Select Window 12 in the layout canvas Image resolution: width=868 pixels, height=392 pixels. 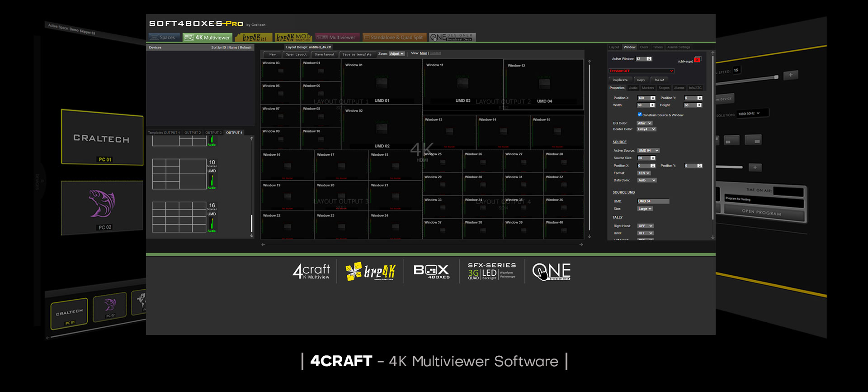point(544,84)
